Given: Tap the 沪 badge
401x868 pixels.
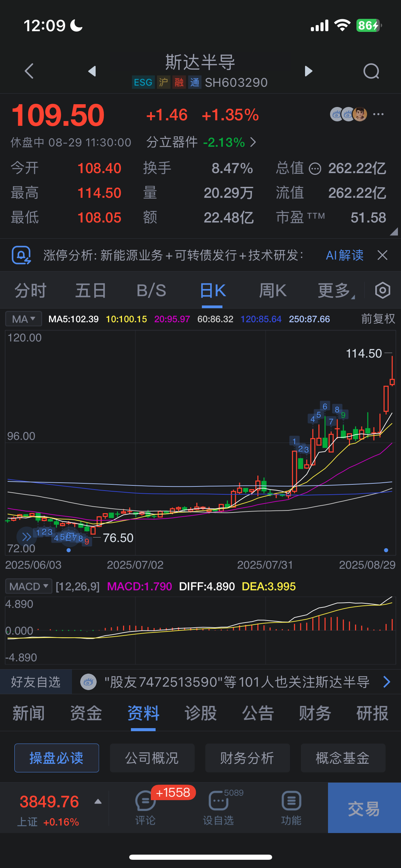Looking at the screenshot, I should point(163,82).
